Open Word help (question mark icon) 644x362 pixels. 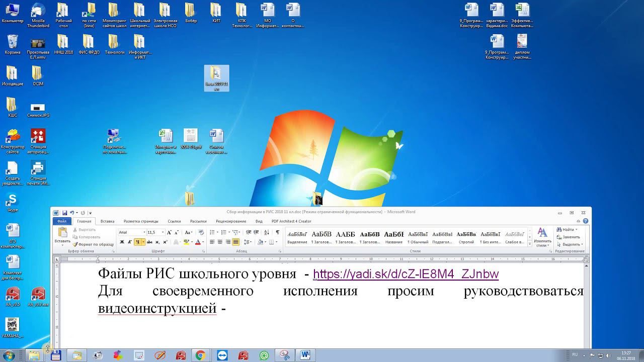click(x=586, y=221)
